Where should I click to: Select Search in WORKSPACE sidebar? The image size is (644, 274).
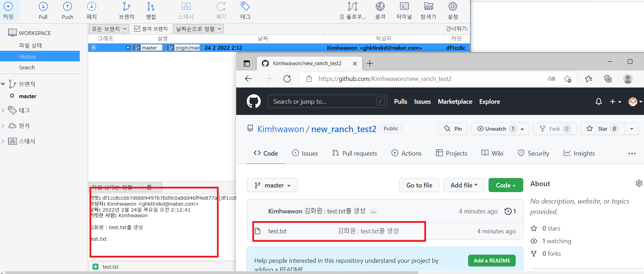(x=27, y=67)
